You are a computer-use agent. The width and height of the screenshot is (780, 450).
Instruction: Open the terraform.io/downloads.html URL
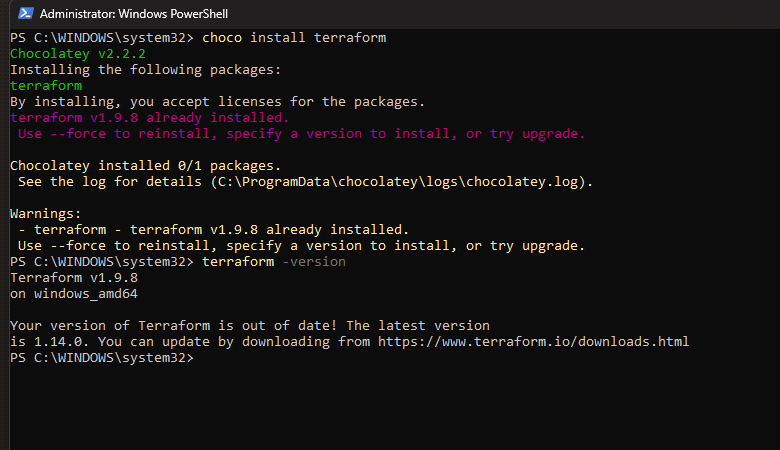tap(533, 342)
